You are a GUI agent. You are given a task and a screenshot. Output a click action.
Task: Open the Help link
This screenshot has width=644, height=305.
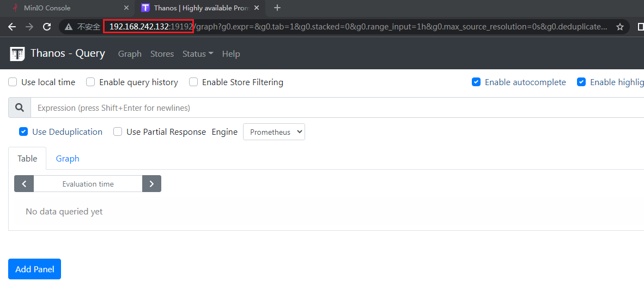click(231, 54)
